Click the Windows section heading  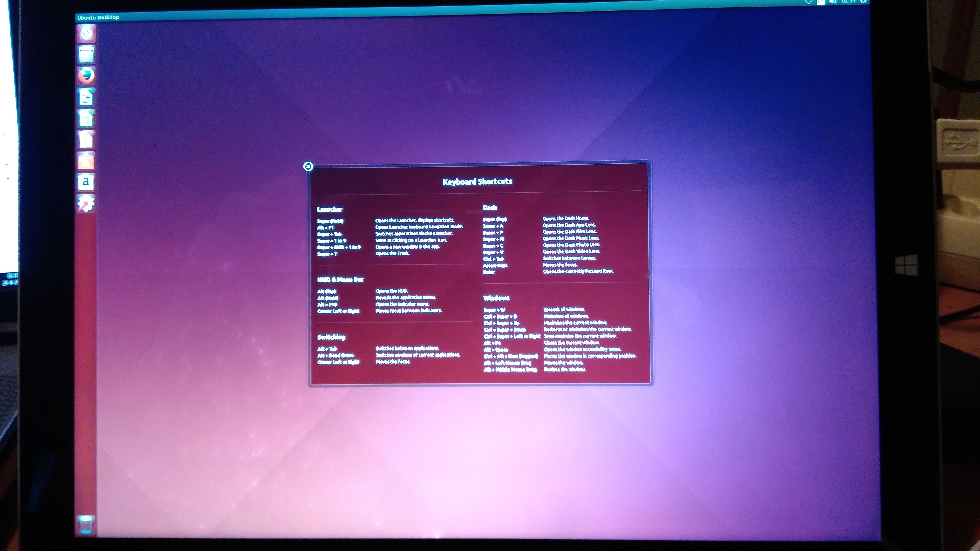coord(496,298)
